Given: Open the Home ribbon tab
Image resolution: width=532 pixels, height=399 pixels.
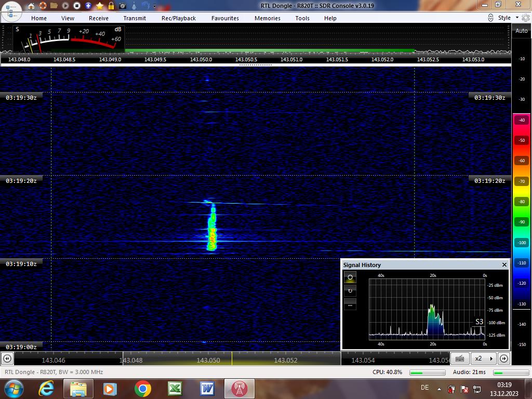Looking at the screenshot, I should pos(39,18).
